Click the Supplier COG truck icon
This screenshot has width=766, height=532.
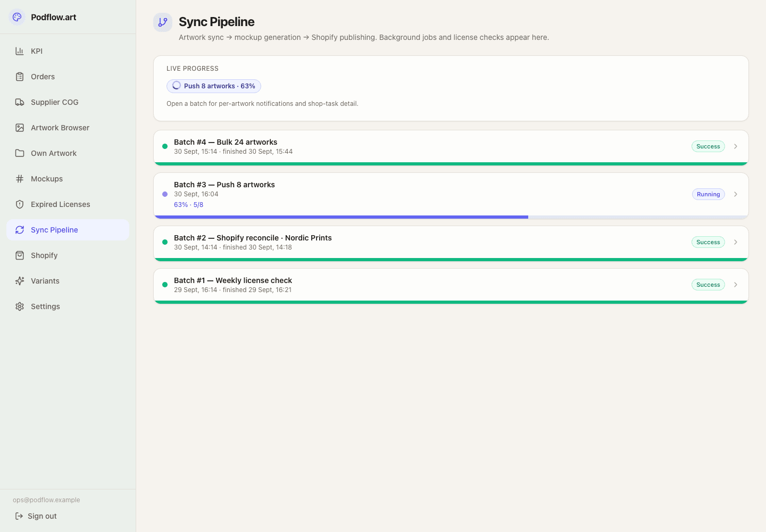coord(20,102)
